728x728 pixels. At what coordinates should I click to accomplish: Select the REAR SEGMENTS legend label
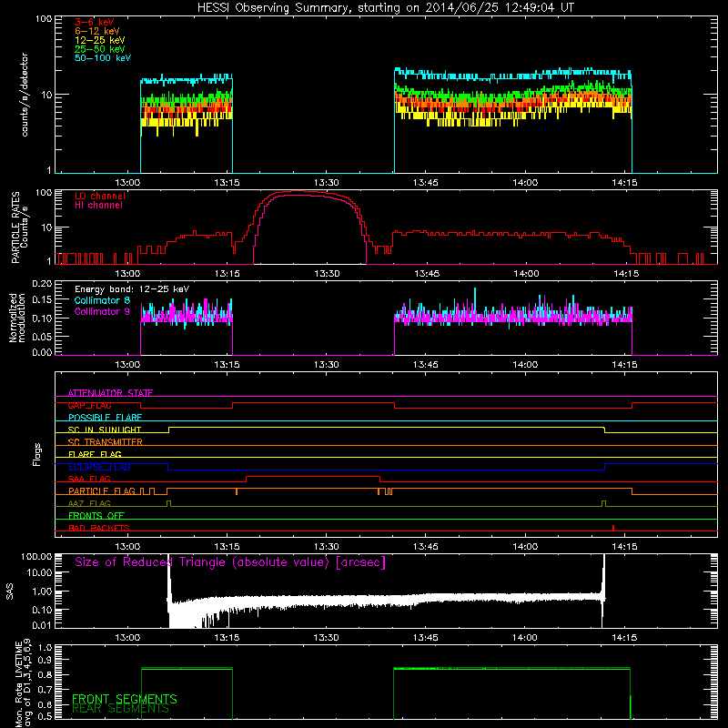(120, 709)
